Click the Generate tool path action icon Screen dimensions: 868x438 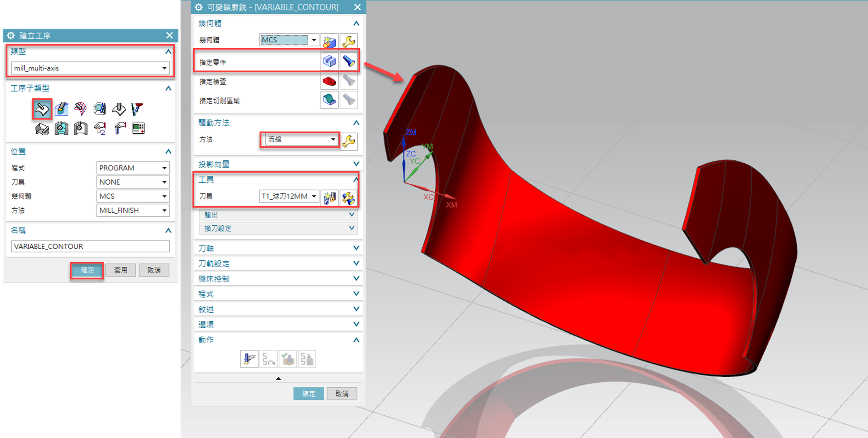249,359
